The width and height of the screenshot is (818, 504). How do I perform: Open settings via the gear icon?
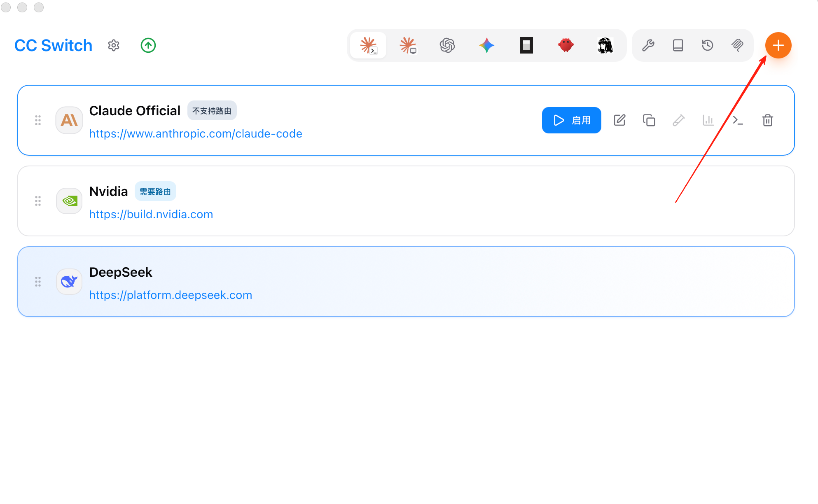point(114,45)
